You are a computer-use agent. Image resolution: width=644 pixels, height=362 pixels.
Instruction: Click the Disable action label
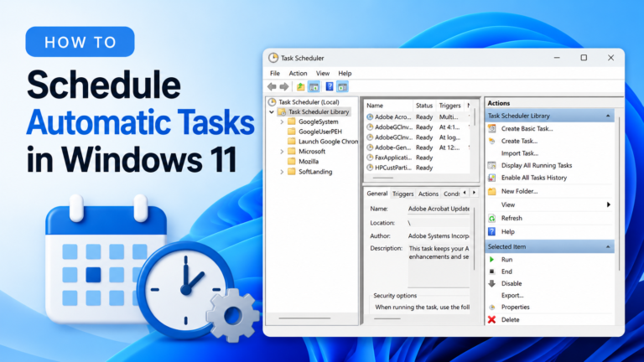(x=512, y=283)
